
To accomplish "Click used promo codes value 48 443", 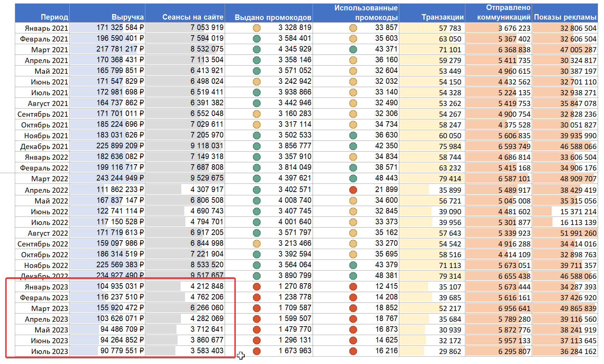I will point(386,178).
